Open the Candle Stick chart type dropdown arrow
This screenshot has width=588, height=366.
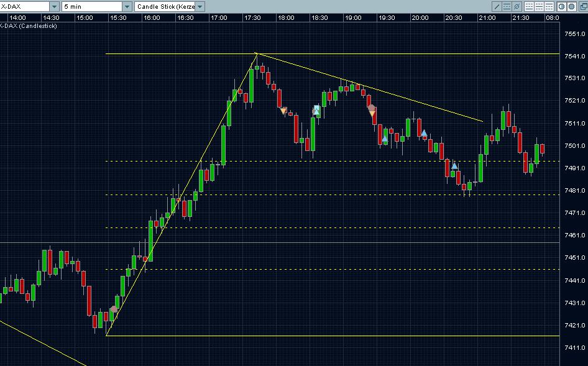[200, 6]
